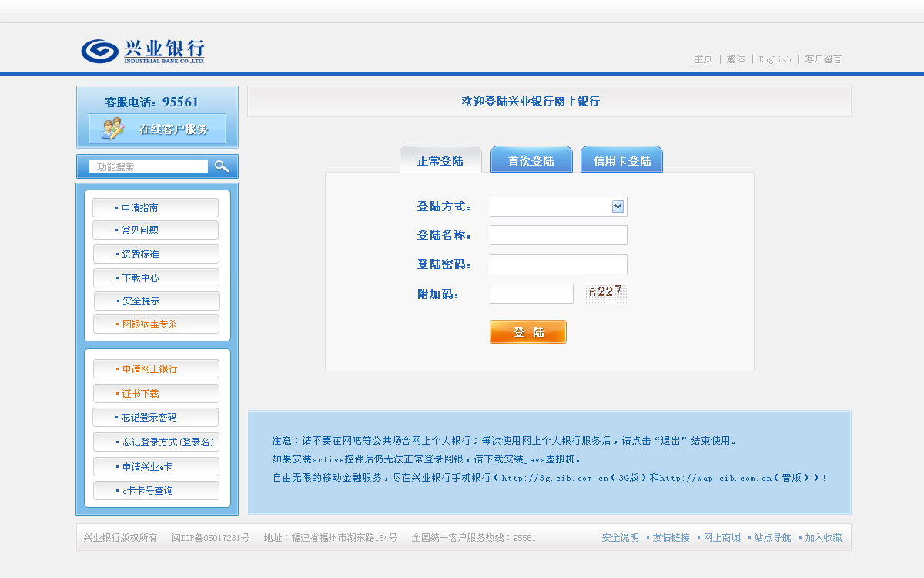The width and height of the screenshot is (924, 578).
Task: Switch to the 正常登陆 tab
Action: (440, 160)
